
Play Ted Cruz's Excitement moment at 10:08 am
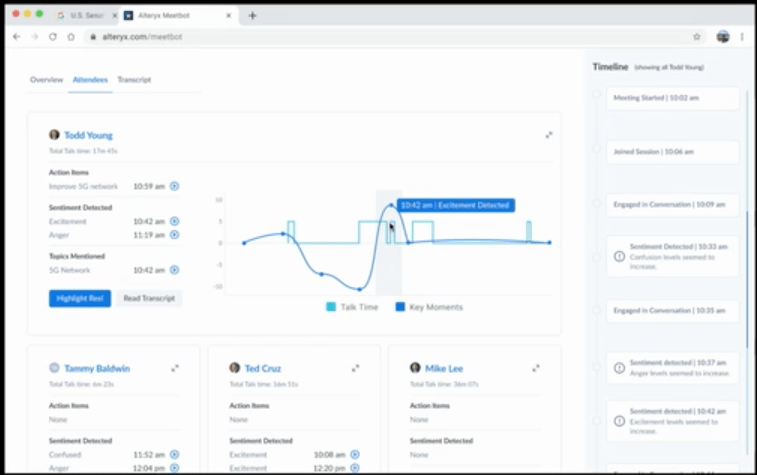pos(355,454)
